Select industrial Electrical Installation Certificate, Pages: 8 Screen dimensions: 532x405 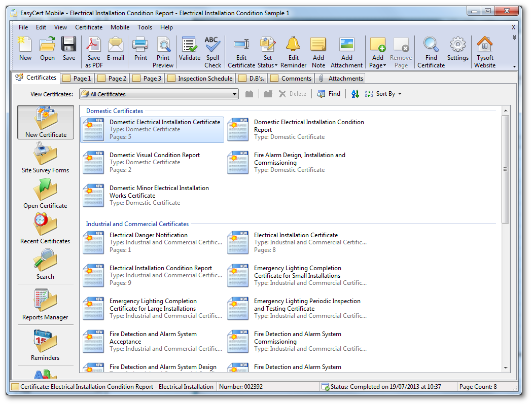click(x=297, y=242)
